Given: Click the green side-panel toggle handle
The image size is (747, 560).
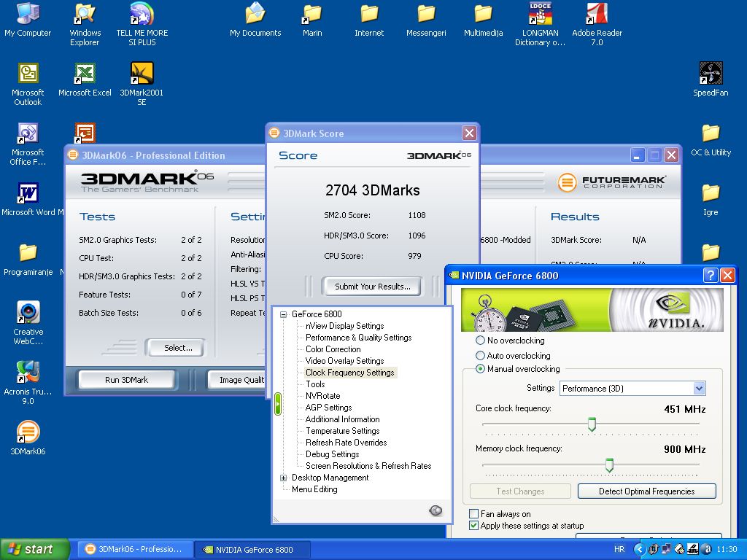Looking at the screenshot, I should click(x=278, y=404).
